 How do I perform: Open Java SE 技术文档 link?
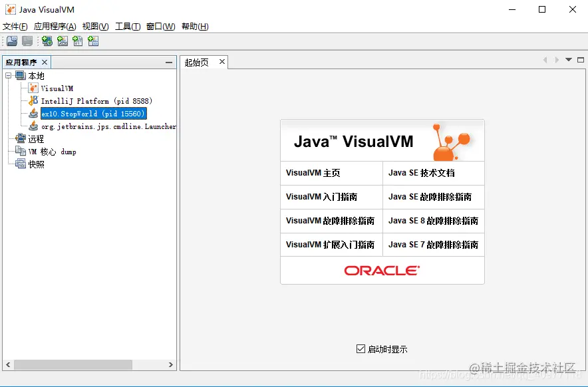422,173
